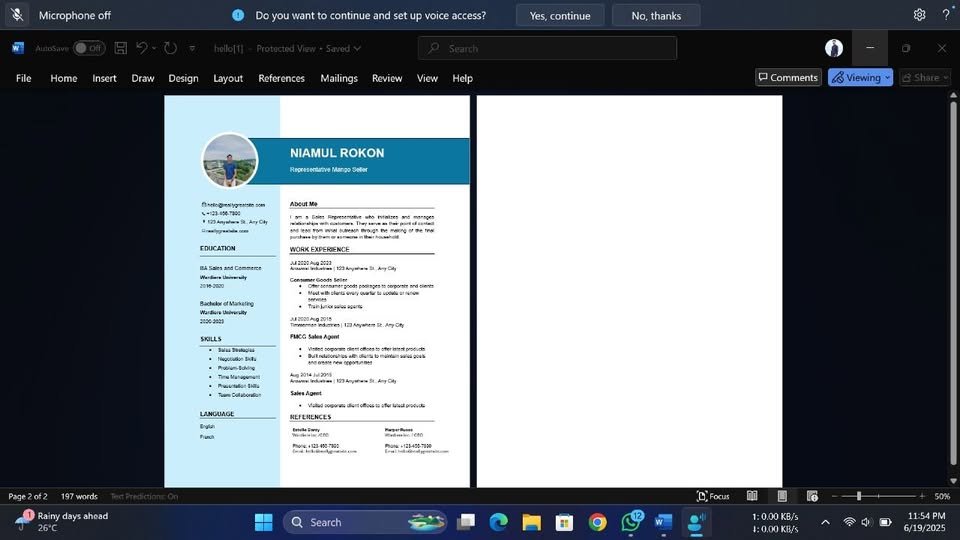This screenshot has height=540, width=960.
Task: Click the Undo arrow icon
Action: (142, 48)
